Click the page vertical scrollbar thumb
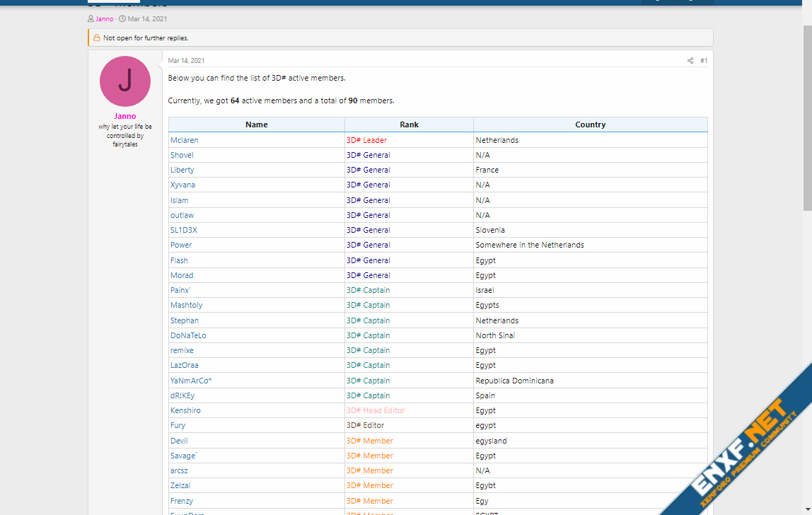 [x=807, y=117]
